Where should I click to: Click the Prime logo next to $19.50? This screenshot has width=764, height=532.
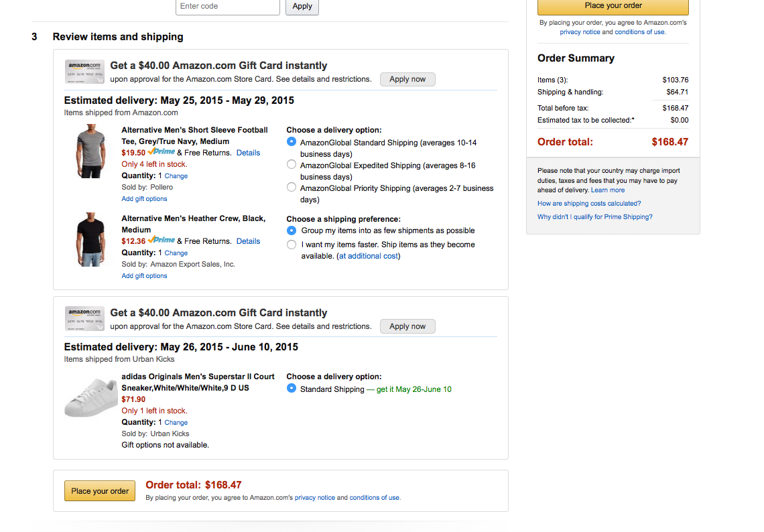[162, 152]
